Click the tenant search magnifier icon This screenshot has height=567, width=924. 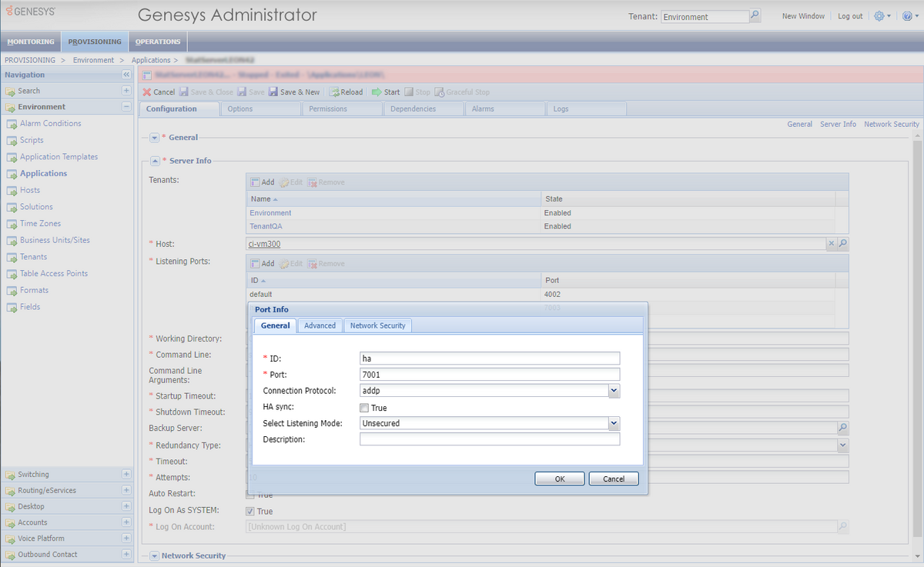(755, 15)
